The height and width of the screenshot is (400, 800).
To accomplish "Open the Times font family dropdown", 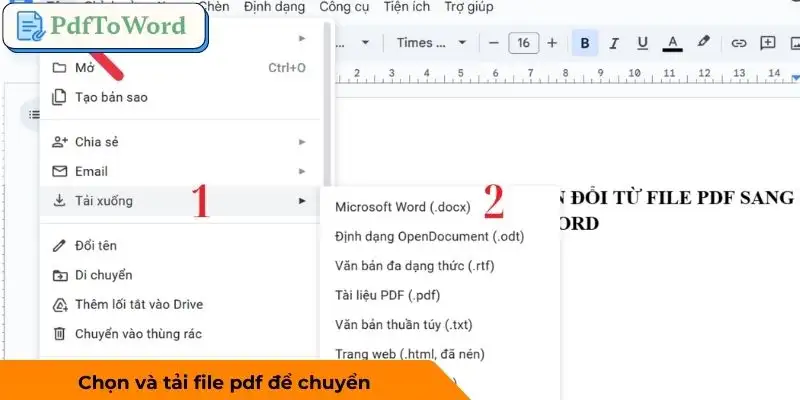I will (432, 43).
